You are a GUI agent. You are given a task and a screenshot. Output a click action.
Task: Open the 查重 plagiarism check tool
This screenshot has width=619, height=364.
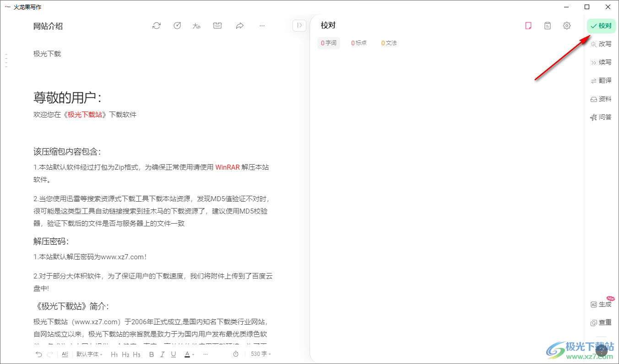tap(601, 322)
